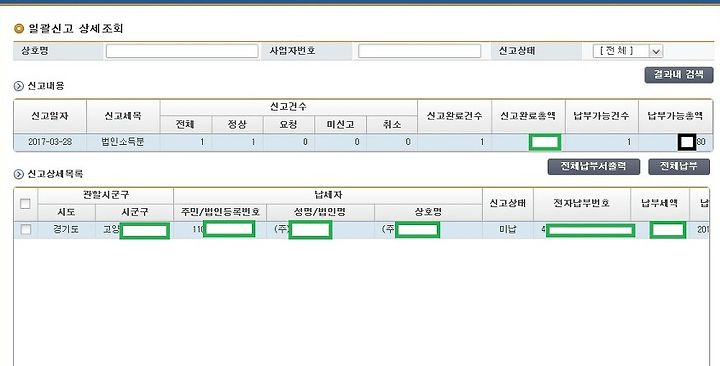Click the 납부가능총액 column header
720x366 pixels.
point(675,116)
